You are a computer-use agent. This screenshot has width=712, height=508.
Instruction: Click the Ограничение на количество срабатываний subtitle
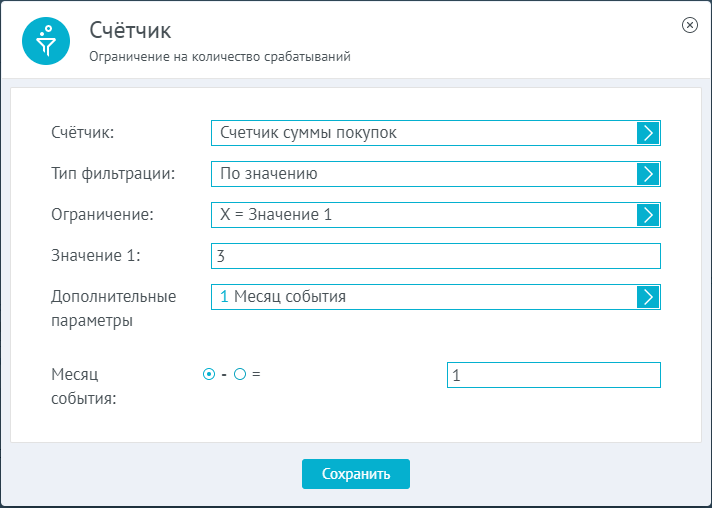[x=220, y=57]
